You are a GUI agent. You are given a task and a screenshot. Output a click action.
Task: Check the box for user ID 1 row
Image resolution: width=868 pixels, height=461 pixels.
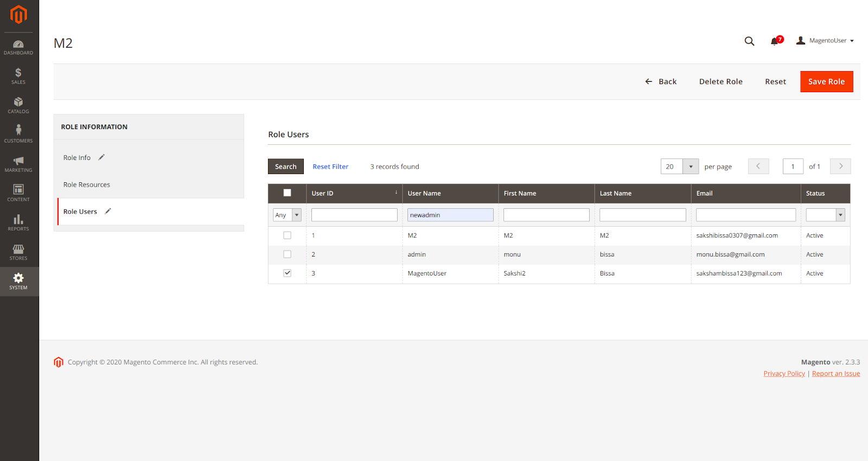click(x=288, y=235)
